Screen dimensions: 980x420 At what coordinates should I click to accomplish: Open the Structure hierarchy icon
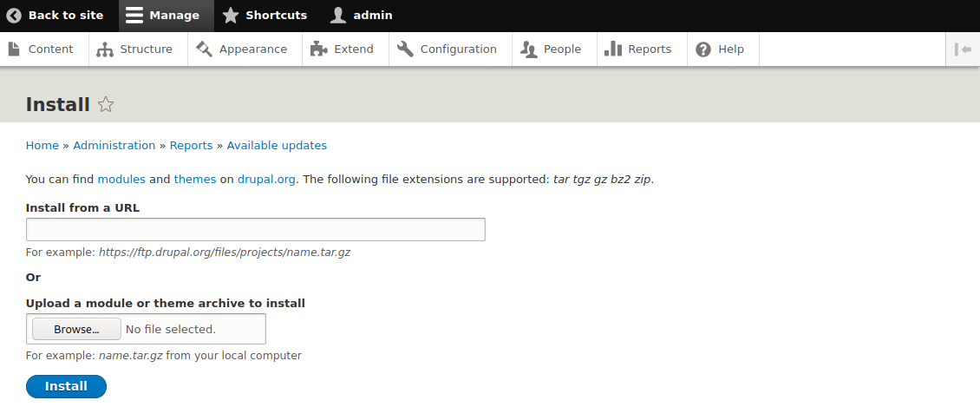point(104,49)
